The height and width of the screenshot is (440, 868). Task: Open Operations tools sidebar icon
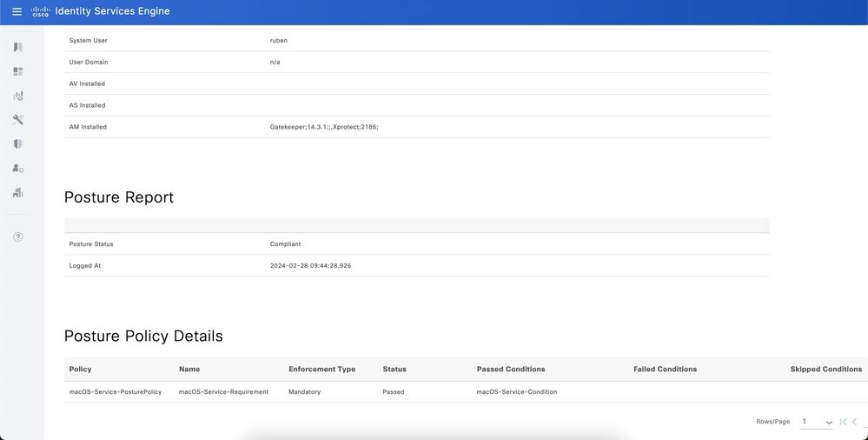[x=17, y=120]
